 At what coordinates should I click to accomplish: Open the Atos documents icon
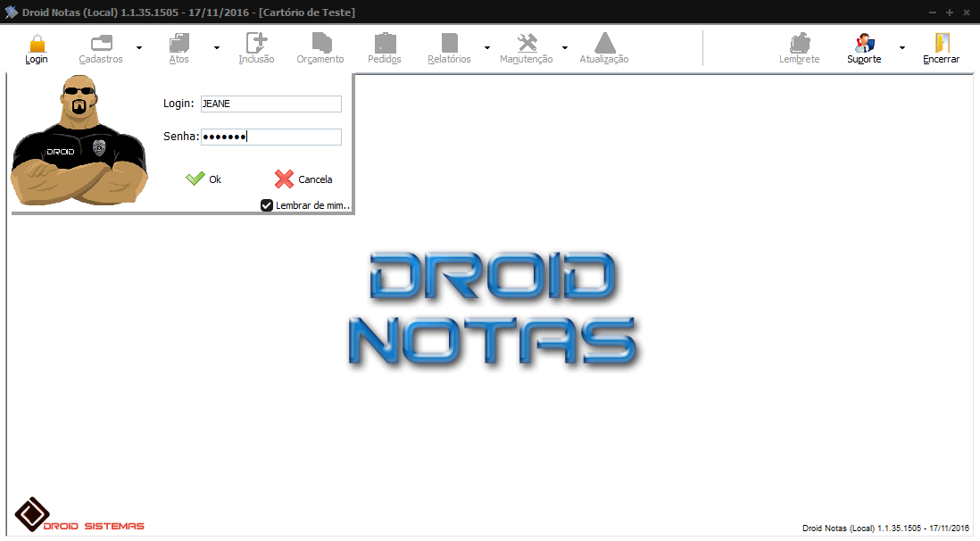tap(179, 43)
